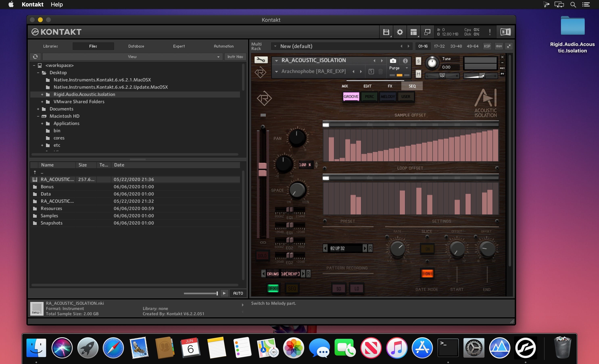The image size is (599, 364).
Task: Open the Expert tab
Action: [179, 46]
